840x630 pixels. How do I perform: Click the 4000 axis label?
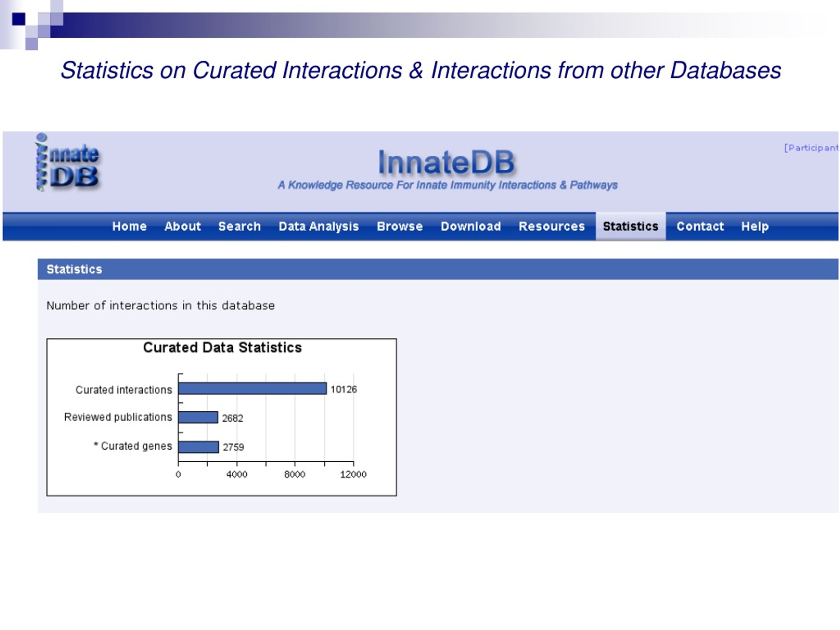[x=237, y=474]
